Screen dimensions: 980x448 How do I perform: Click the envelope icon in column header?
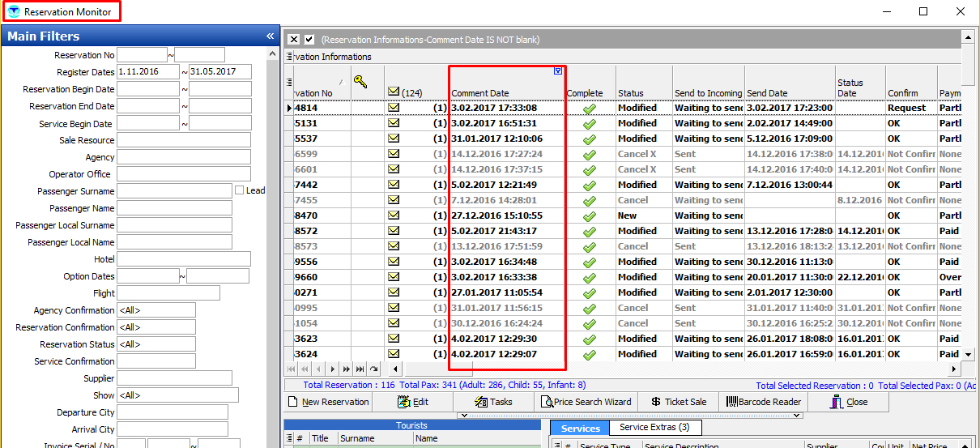tap(394, 92)
